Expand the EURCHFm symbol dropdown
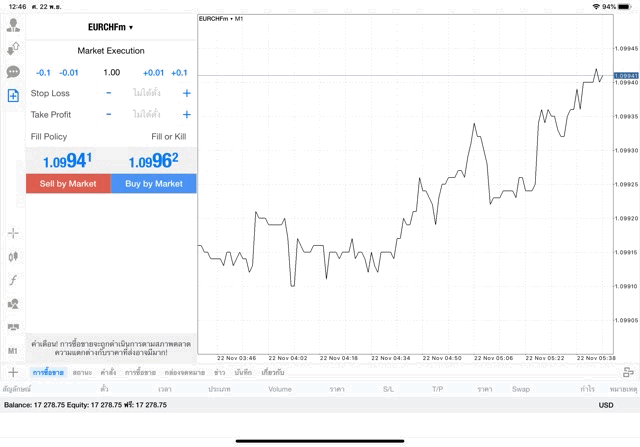 (x=111, y=27)
